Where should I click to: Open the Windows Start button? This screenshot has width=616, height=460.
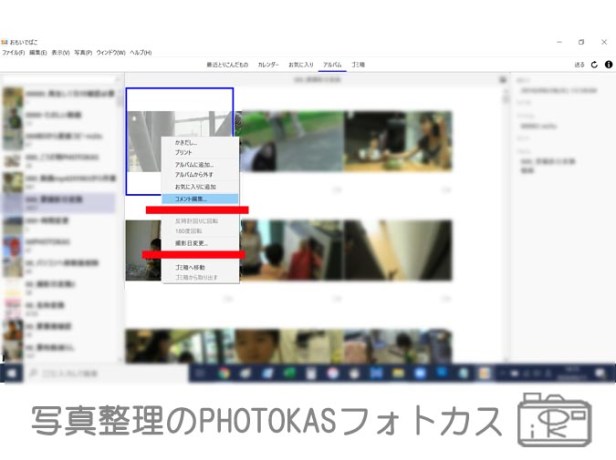click(11, 373)
